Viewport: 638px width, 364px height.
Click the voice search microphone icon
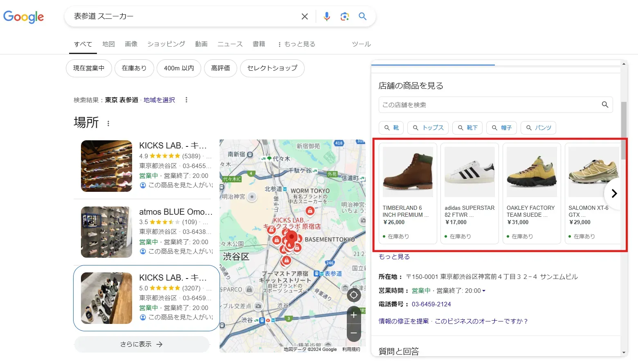(x=326, y=16)
